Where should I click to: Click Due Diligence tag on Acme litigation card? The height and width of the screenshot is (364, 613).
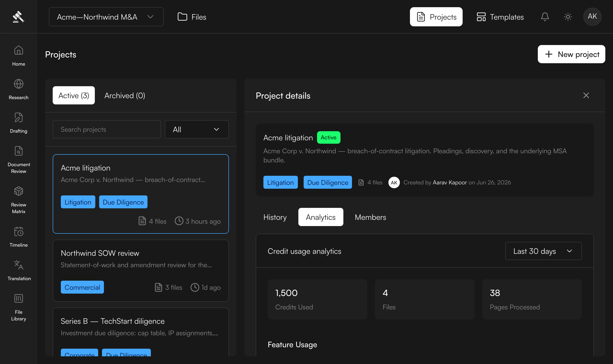point(123,202)
